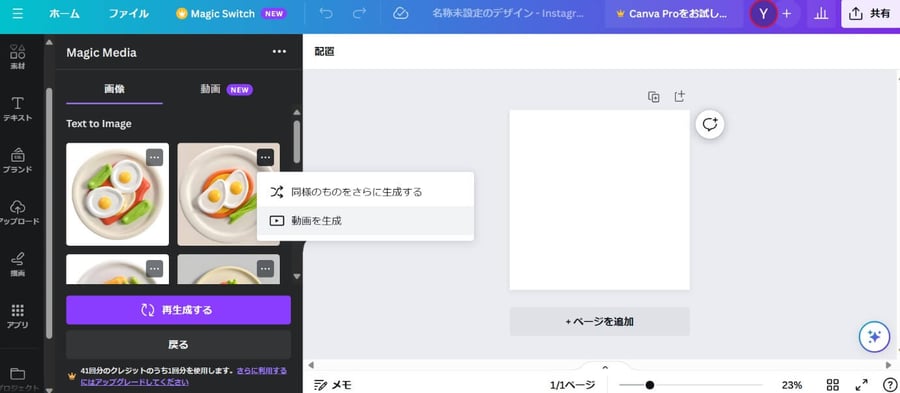Click the 再生成する button
900x393 pixels.
[179, 310]
